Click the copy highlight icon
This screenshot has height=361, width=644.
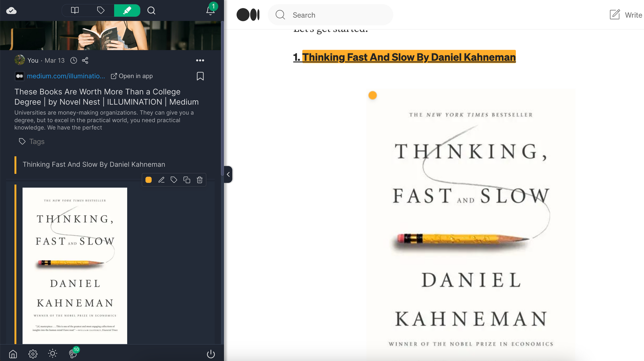pyautogui.click(x=187, y=180)
